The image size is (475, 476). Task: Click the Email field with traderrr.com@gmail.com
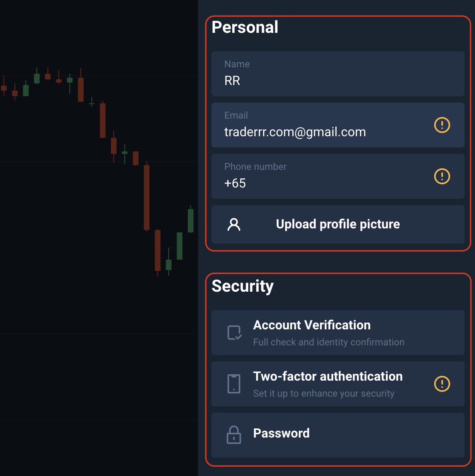point(320,125)
